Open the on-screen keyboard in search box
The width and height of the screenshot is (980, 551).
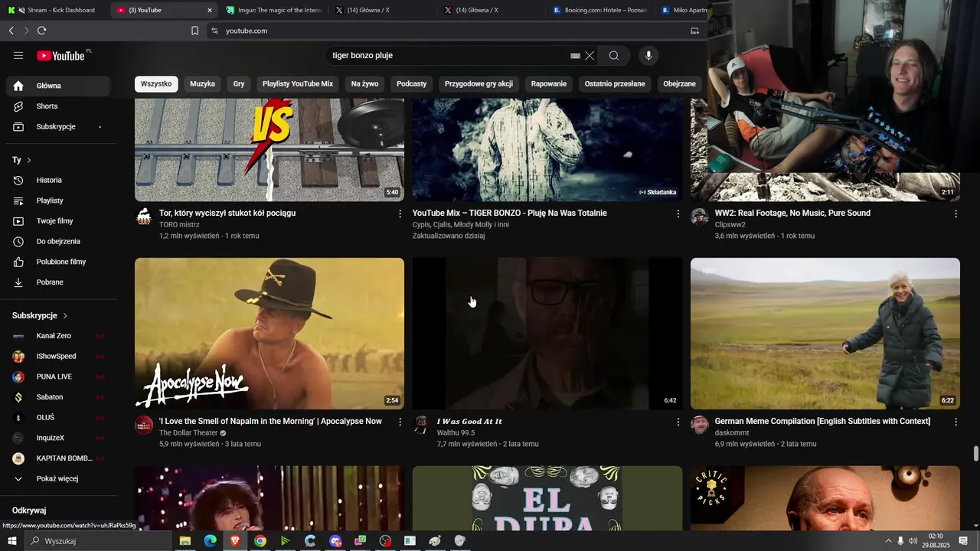pos(575,55)
